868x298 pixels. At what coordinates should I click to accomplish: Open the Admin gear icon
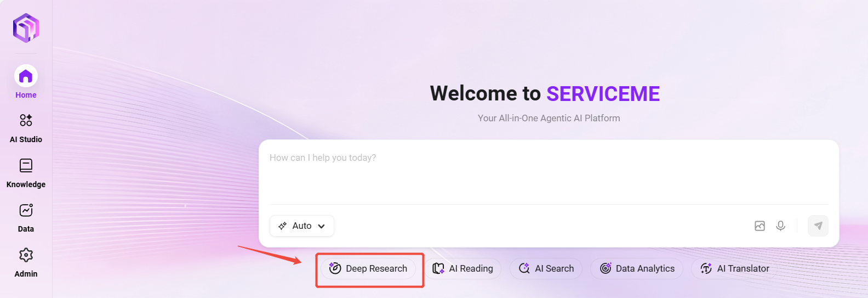[x=26, y=255]
